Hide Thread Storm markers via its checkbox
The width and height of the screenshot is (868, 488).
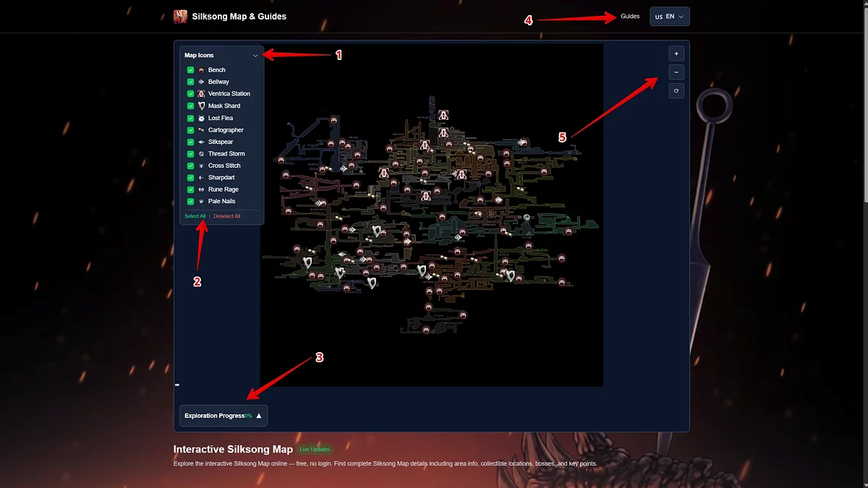pyautogui.click(x=191, y=154)
